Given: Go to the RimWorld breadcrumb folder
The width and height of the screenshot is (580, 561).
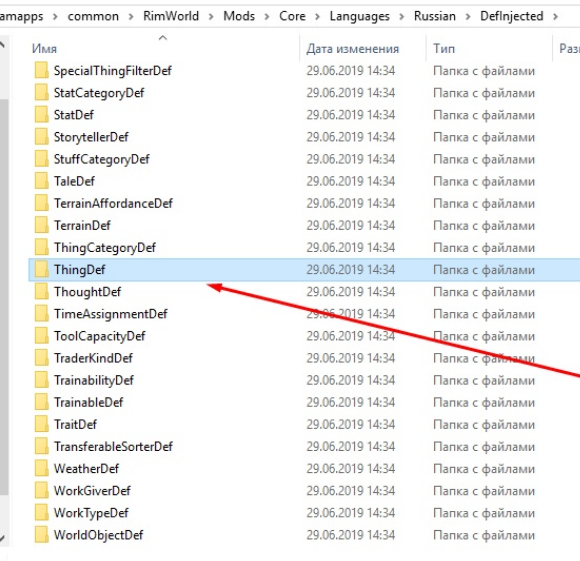Looking at the screenshot, I should click(171, 16).
